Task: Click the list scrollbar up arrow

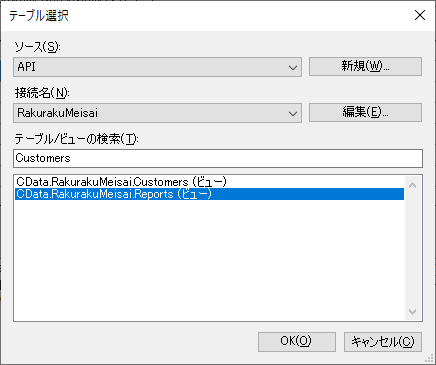Action: (x=412, y=185)
